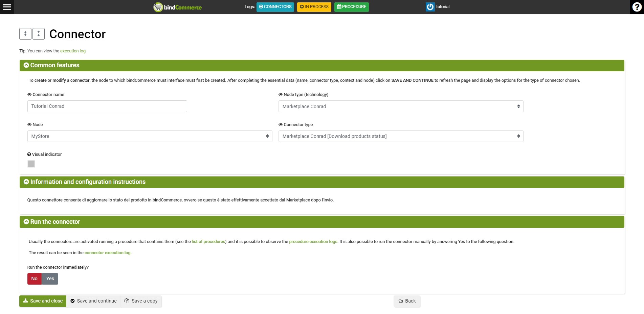Screen dimensions: 644x314
Task: Select No for running connector immediately
Action: point(35,279)
